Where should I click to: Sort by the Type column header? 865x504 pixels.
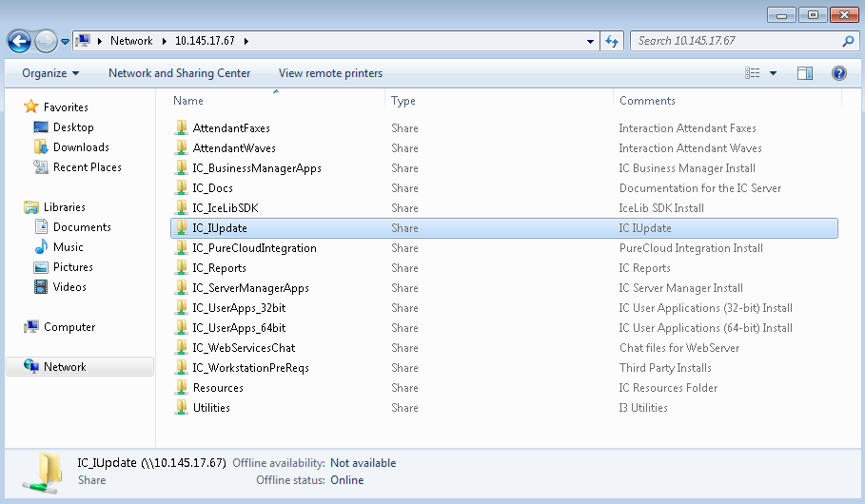point(403,101)
